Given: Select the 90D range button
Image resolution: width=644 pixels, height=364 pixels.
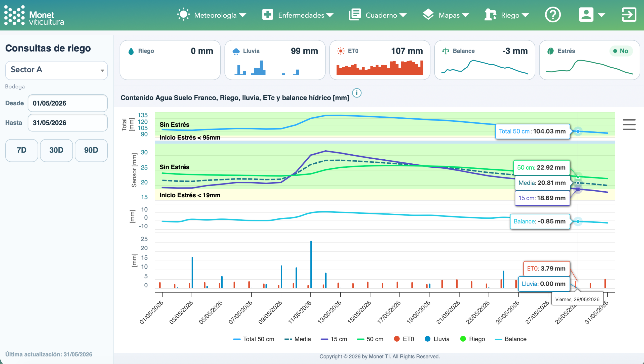Looking at the screenshot, I should click(x=91, y=150).
